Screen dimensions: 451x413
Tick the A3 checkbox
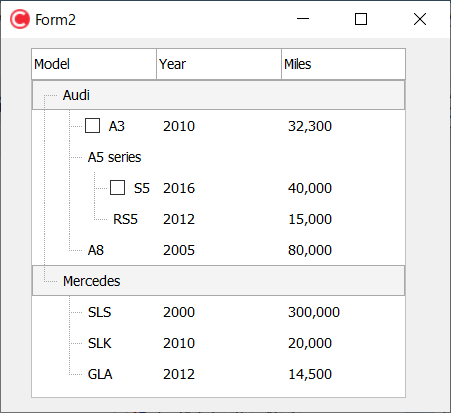(92, 126)
